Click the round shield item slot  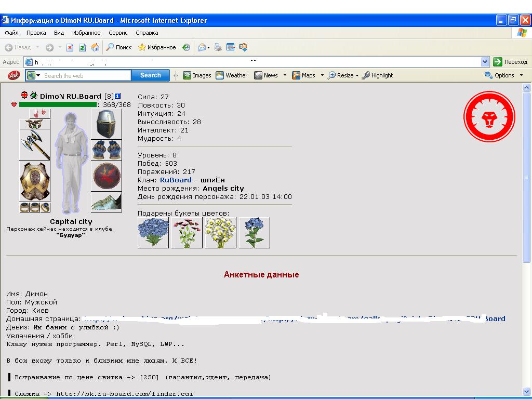coord(107,176)
